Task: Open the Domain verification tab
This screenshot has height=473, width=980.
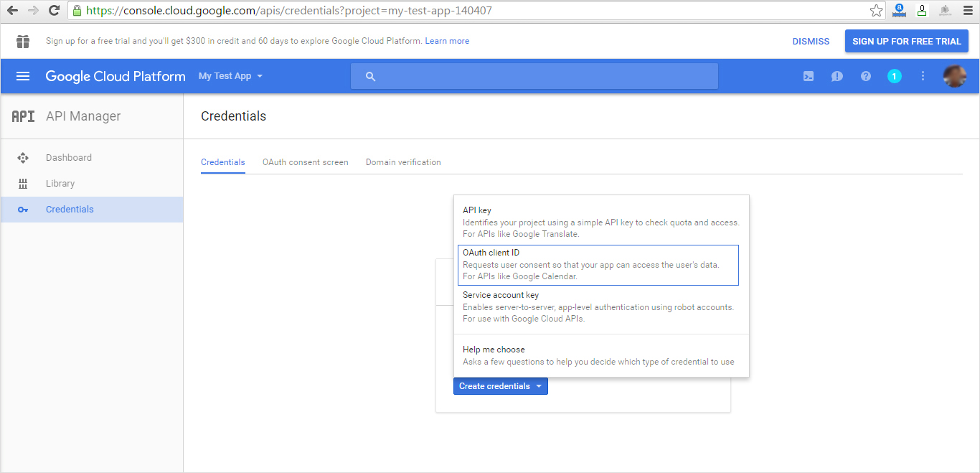Action: [x=403, y=162]
